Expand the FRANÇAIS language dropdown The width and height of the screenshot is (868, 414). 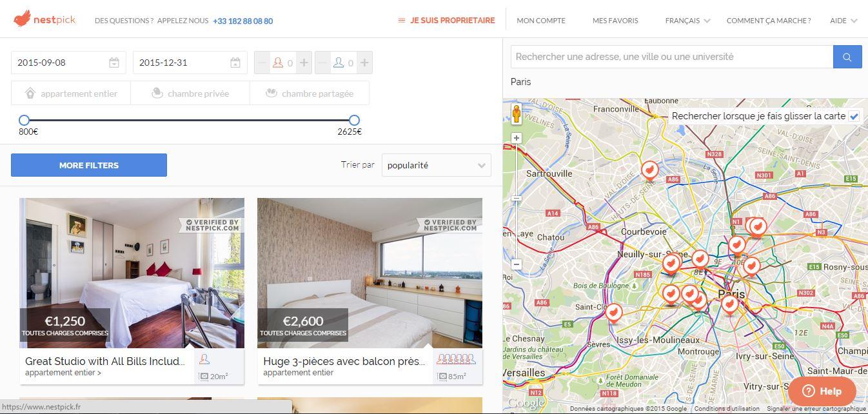pyautogui.click(x=687, y=21)
